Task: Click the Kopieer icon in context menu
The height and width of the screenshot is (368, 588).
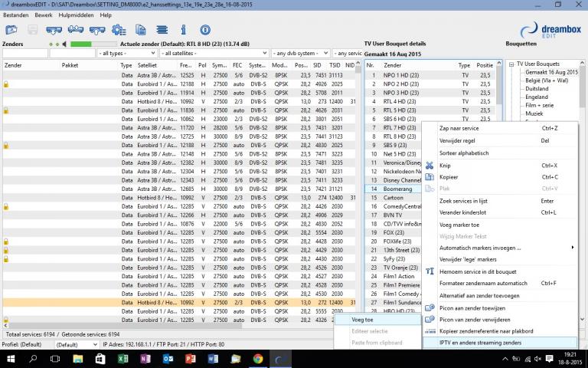Action: point(430,177)
